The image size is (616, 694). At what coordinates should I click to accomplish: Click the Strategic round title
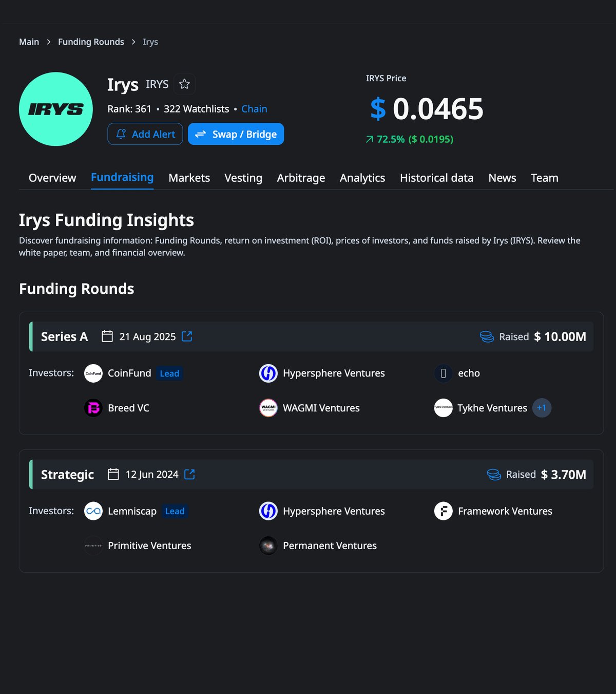[x=67, y=474]
